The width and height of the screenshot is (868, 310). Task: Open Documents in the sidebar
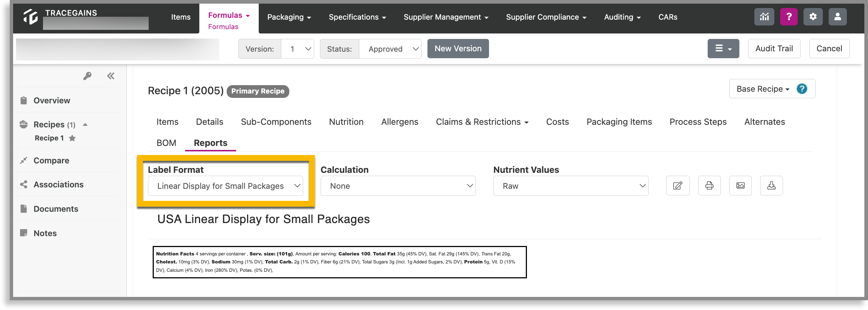tap(56, 209)
